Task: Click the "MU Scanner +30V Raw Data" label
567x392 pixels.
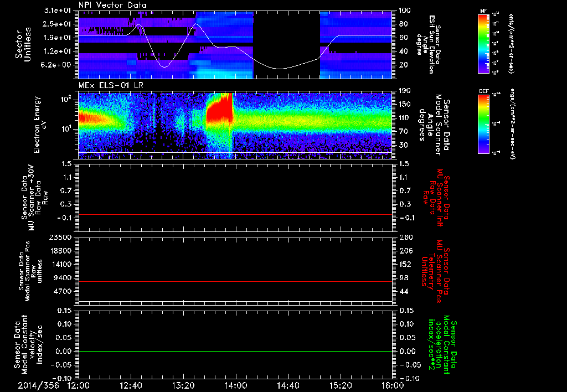Action: click(34, 198)
